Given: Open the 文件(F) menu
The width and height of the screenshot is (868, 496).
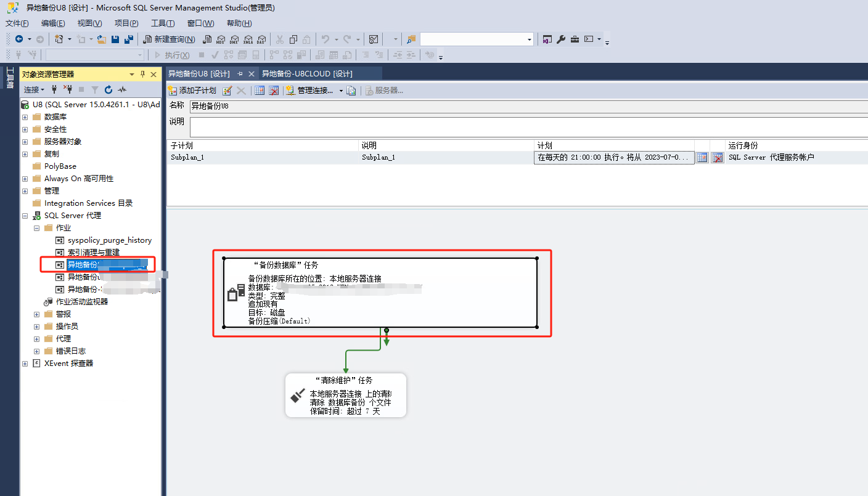Looking at the screenshot, I should tap(17, 23).
